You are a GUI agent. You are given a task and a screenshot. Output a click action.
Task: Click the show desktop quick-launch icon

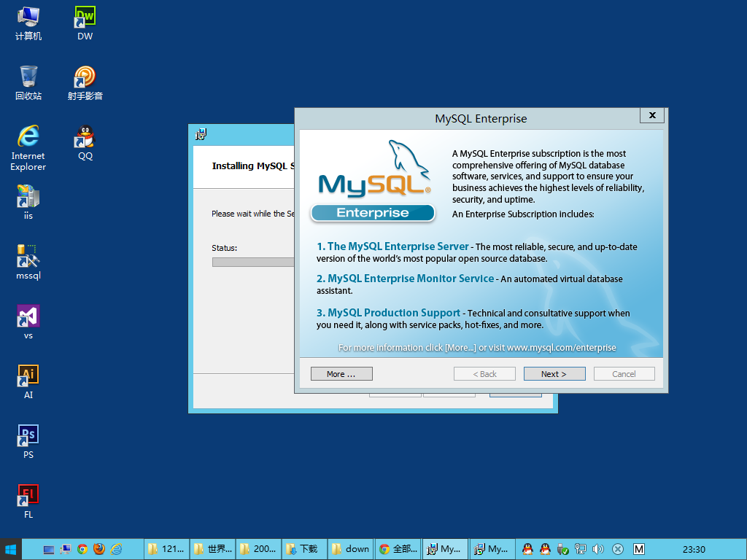(49, 550)
